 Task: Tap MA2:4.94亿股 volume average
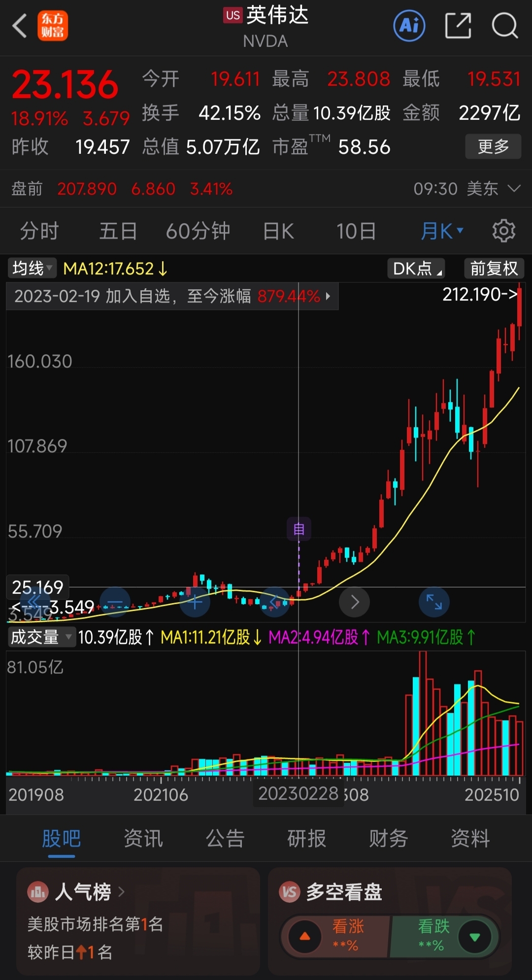(319, 637)
